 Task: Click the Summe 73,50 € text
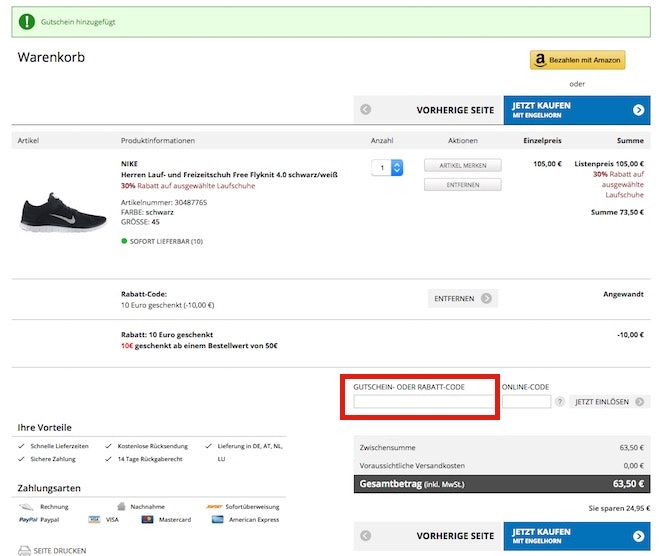(617, 212)
